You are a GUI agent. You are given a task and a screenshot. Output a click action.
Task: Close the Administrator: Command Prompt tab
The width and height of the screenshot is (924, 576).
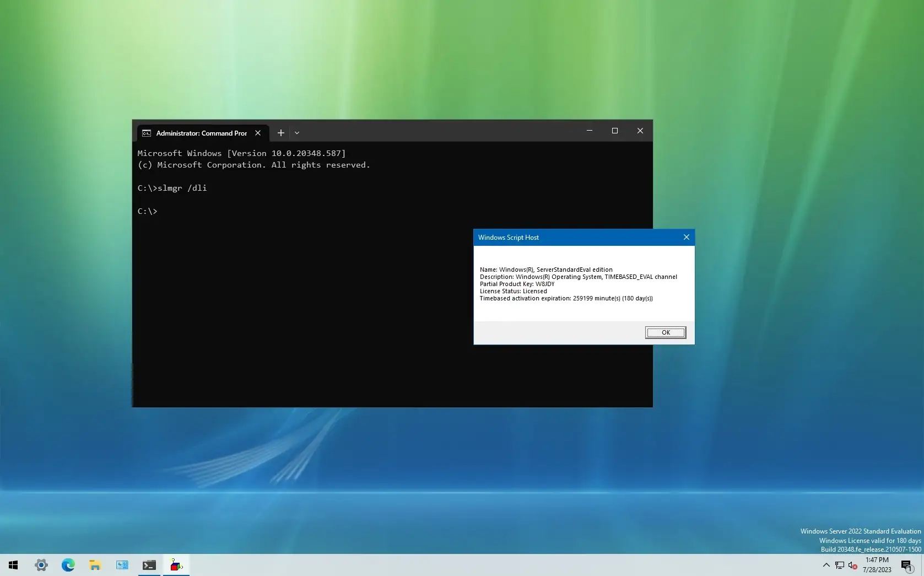point(257,133)
